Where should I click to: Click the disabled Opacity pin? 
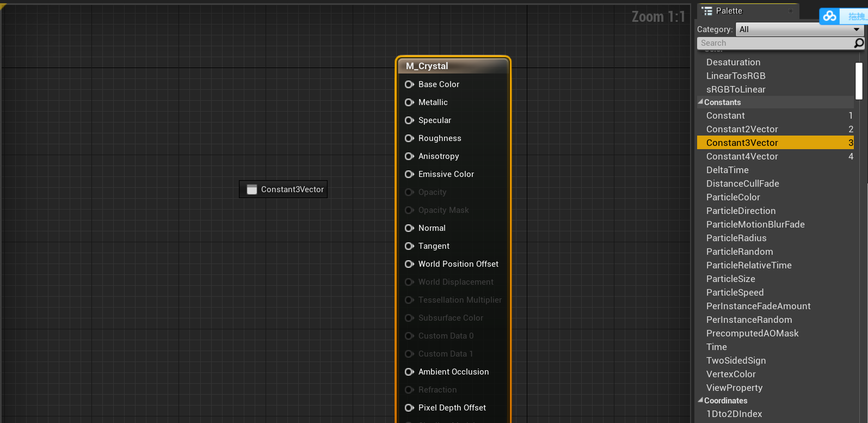[x=409, y=192]
